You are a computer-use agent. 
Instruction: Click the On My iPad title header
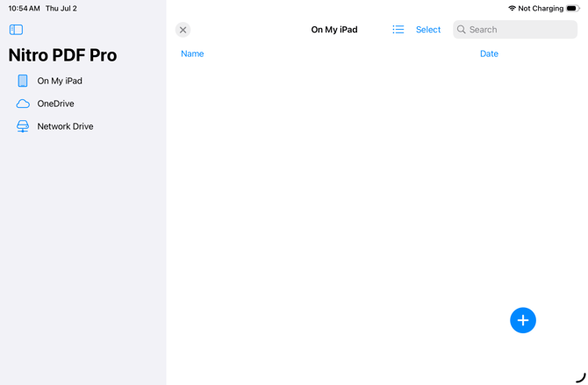334,30
